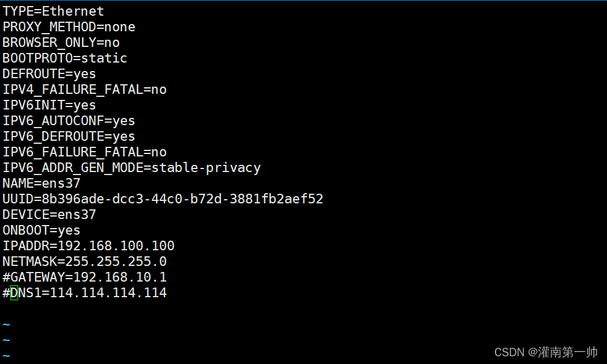Click the BROWSER_ONLY=no line
This screenshot has width=607, height=364.
point(61,43)
